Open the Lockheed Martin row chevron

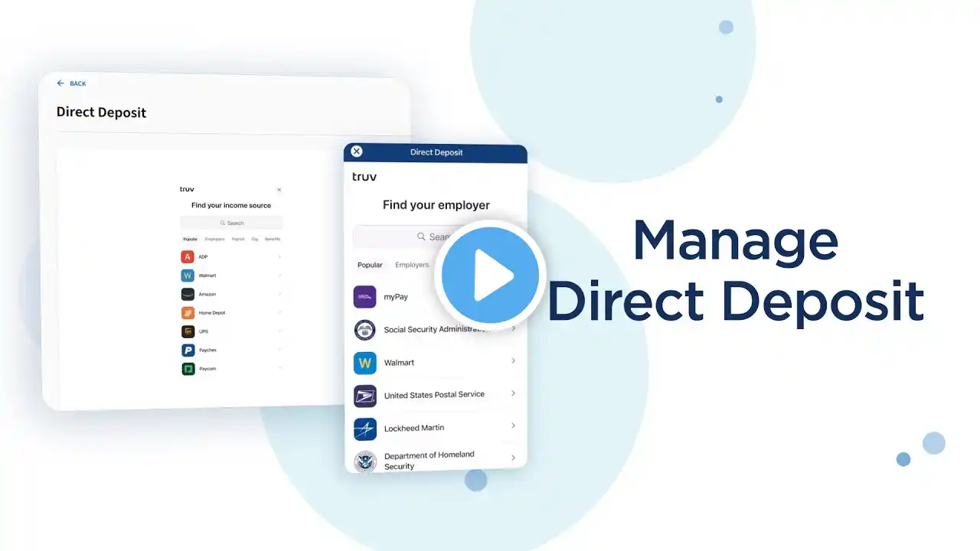pos(513,425)
